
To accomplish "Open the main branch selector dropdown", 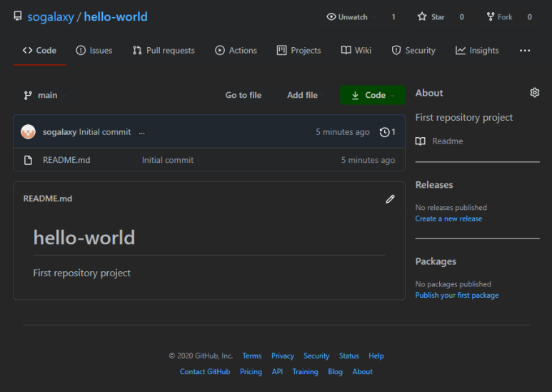I will (x=45, y=95).
